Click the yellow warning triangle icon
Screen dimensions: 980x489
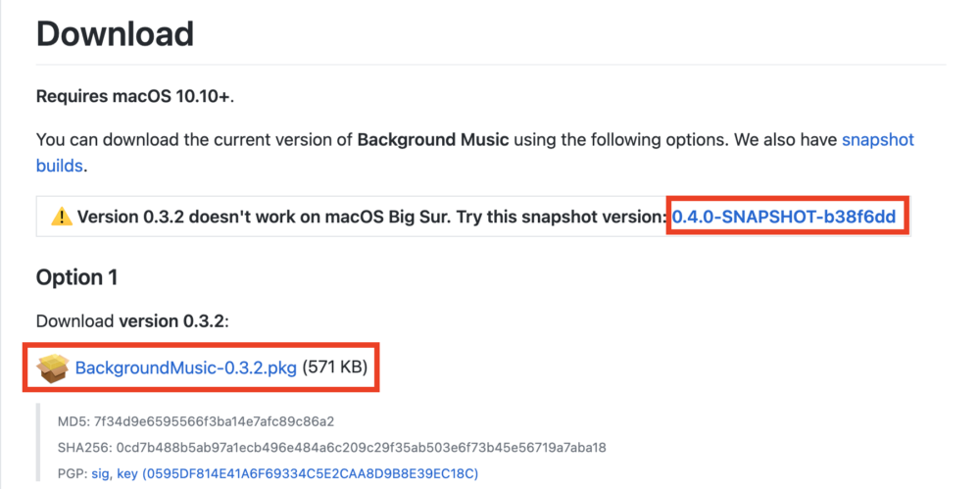click(61, 217)
